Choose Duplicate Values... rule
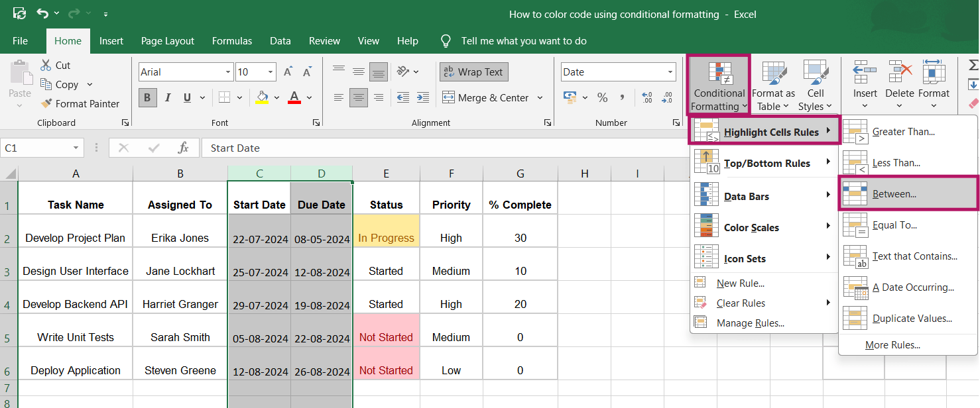Screen dimensions: 980x408 coord(908,318)
